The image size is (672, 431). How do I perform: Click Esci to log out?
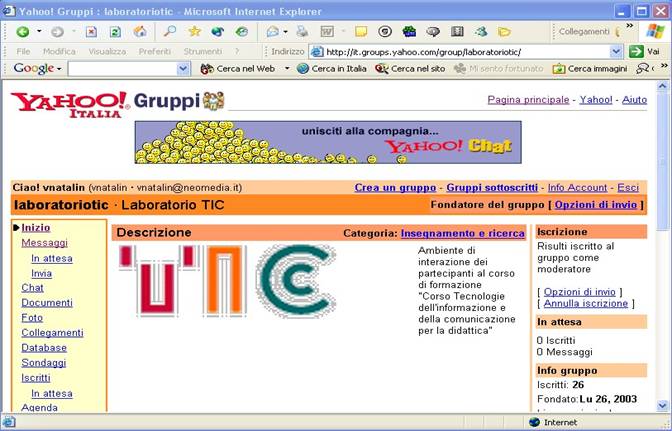point(628,188)
